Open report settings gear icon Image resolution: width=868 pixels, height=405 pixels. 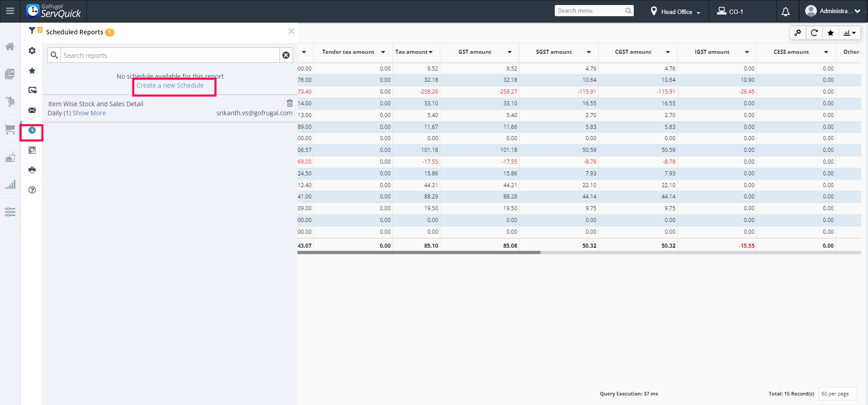tap(32, 51)
